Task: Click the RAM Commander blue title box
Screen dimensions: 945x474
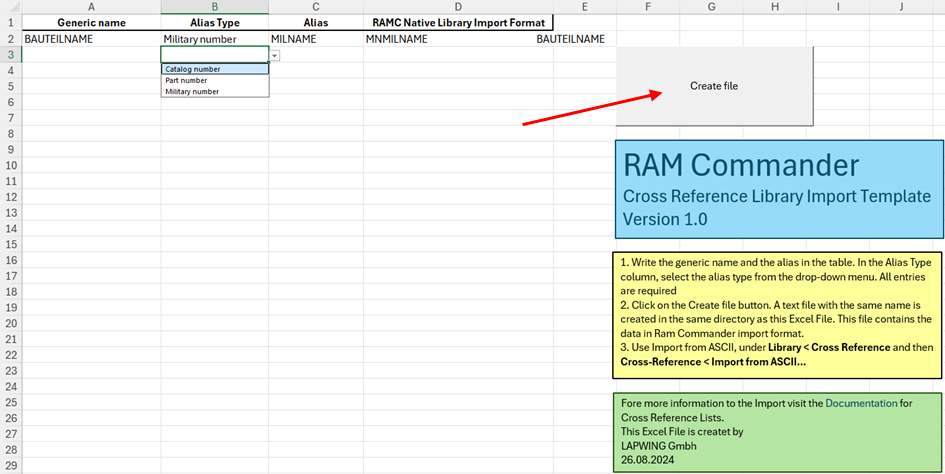Action: [x=779, y=189]
